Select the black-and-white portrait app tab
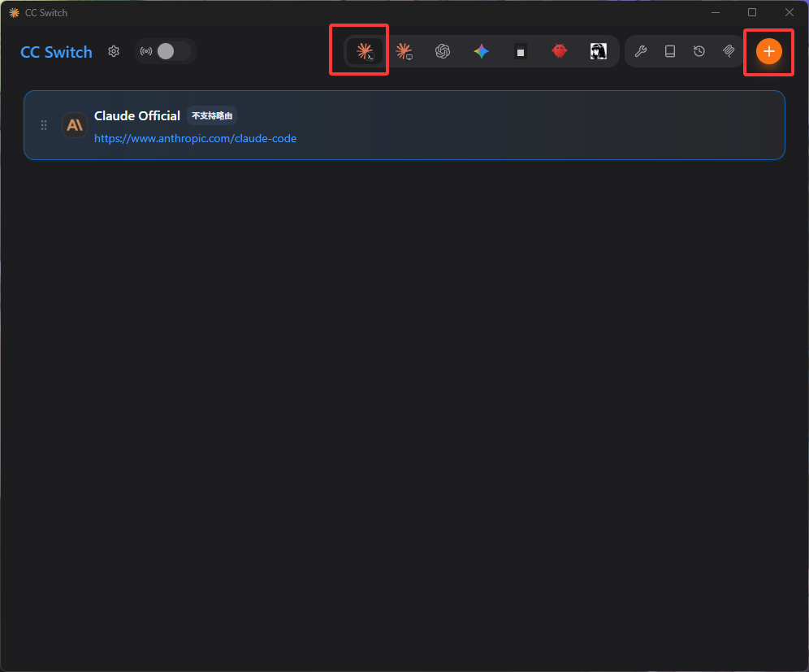Viewport: 809px width, 672px height. [599, 51]
